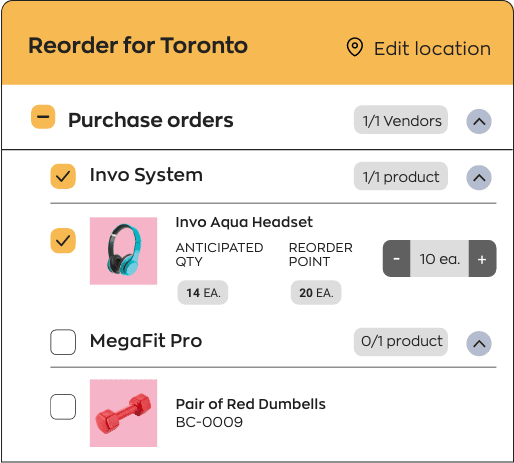Open the Invo Aqua Headset thumbnail
This screenshot has height=463, width=514.
pyautogui.click(x=123, y=251)
